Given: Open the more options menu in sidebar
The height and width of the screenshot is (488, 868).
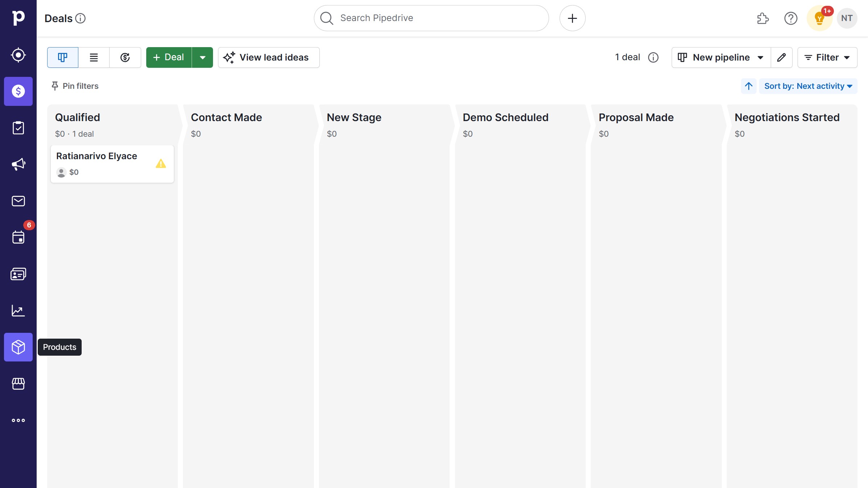Looking at the screenshot, I should pos(18,421).
